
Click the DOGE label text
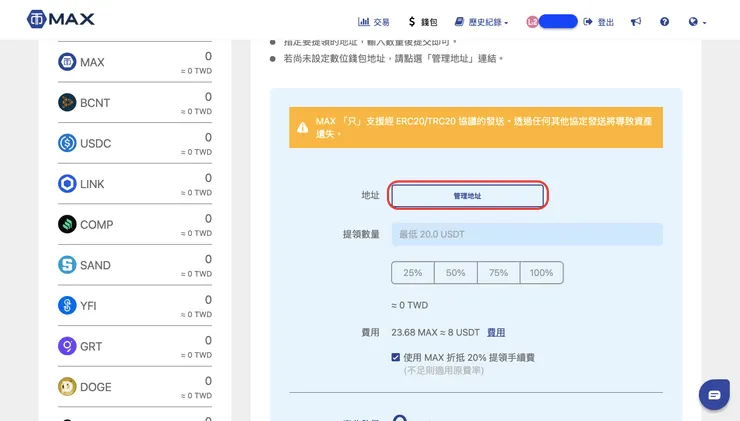[x=95, y=387]
